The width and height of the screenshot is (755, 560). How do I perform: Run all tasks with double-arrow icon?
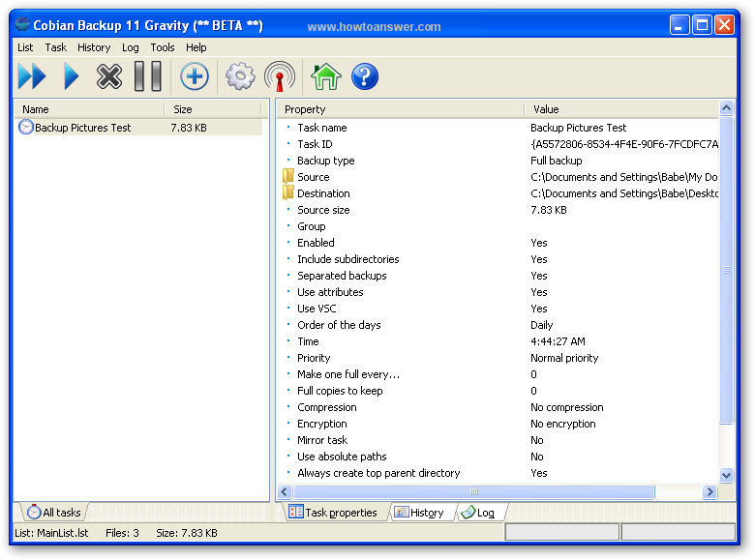click(x=31, y=76)
